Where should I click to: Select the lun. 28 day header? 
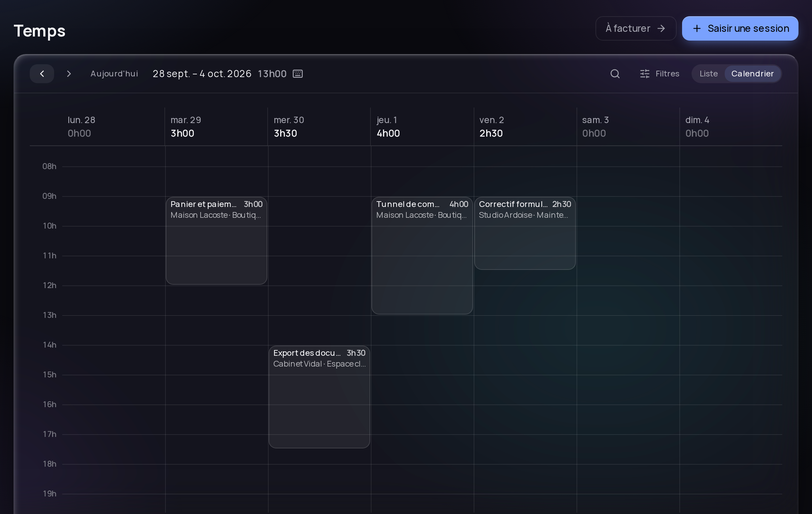coord(113,126)
